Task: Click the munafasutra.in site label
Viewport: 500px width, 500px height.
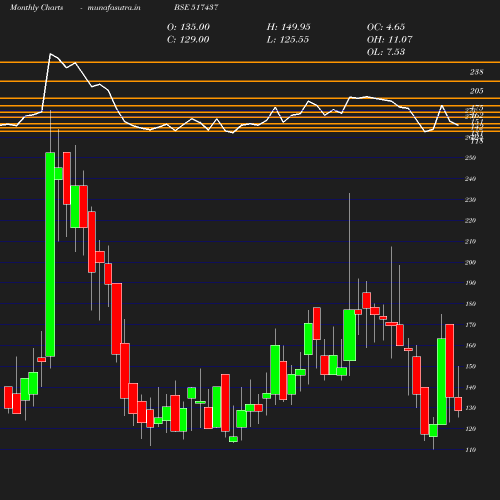Action: [114, 7]
